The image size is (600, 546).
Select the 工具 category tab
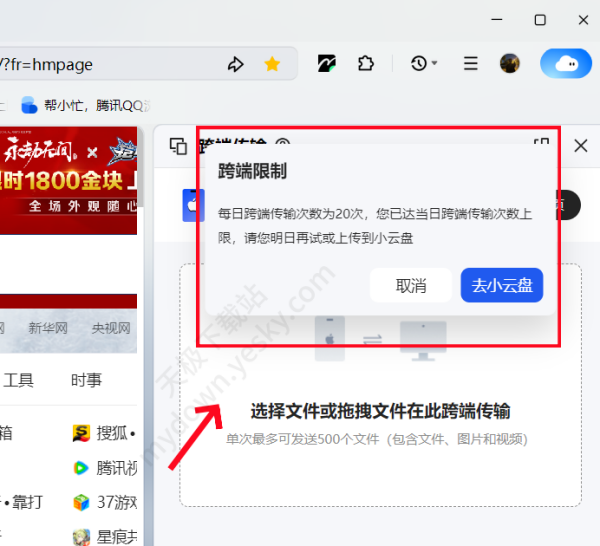click(18, 380)
